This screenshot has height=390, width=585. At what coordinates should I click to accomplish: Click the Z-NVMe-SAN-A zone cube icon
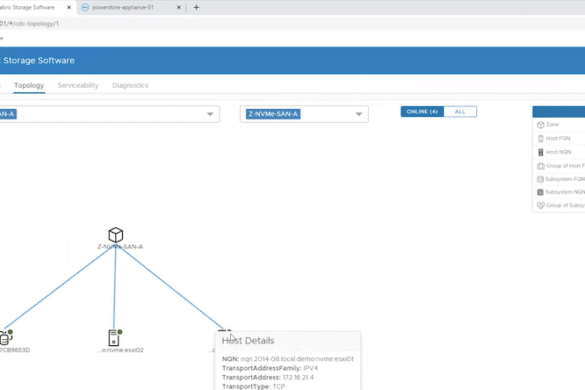click(116, 235)
